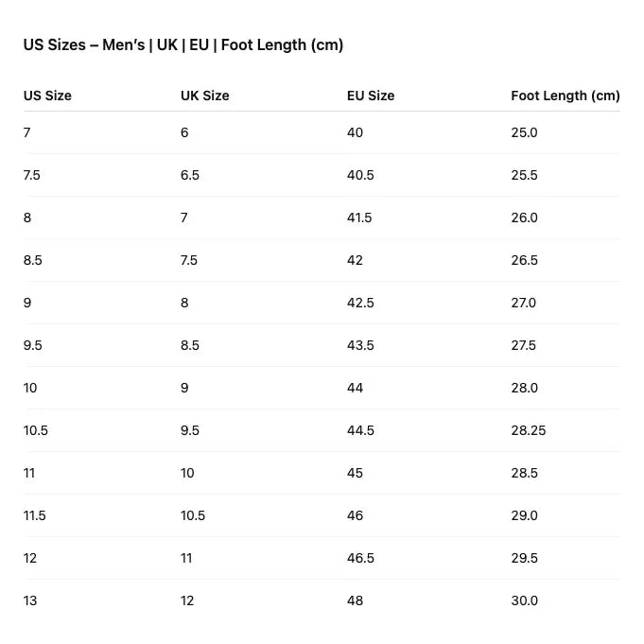Select the foot length 28.25 cell
Screen dimensions: 644x644
click(x=528, y=430)
